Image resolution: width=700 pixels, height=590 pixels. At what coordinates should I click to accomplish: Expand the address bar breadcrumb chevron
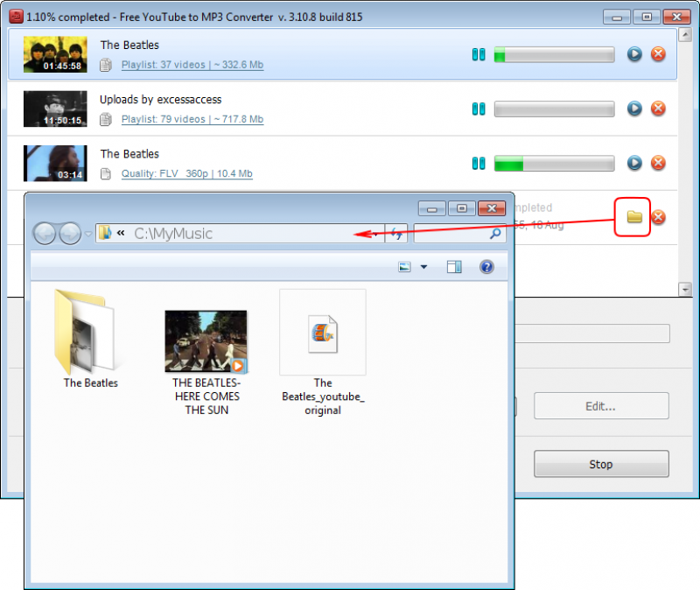click(121, 233)
